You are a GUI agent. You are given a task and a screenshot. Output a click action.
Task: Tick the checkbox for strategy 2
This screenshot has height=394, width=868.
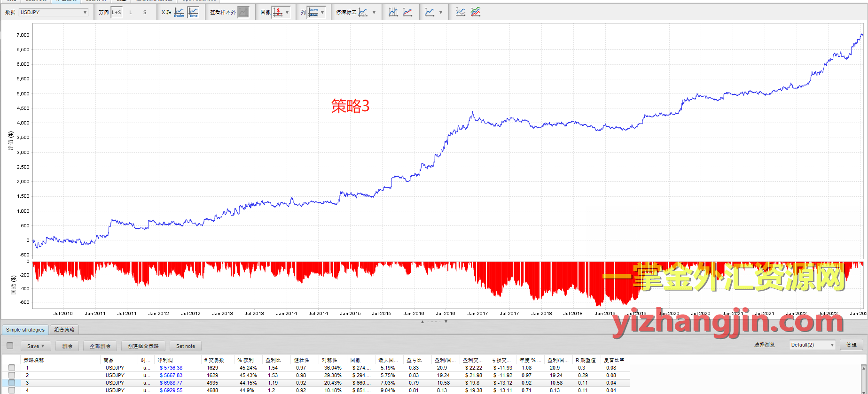(12, 375)
